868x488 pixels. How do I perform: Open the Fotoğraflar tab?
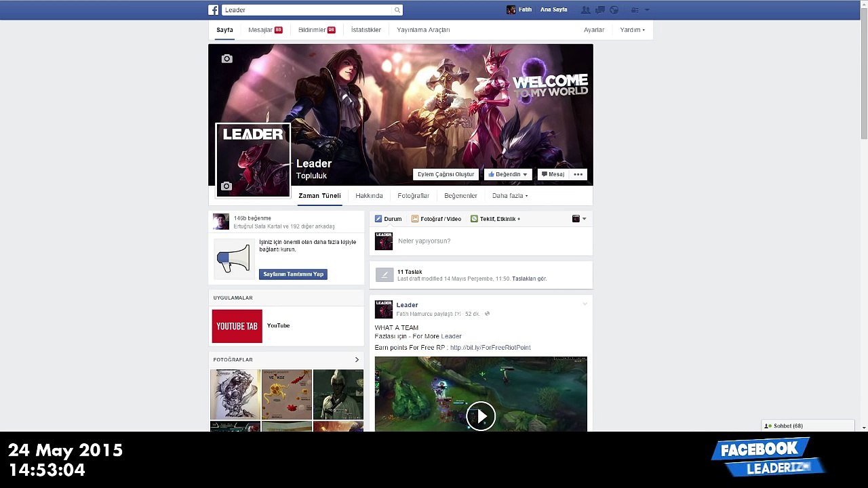coord(414,196)
